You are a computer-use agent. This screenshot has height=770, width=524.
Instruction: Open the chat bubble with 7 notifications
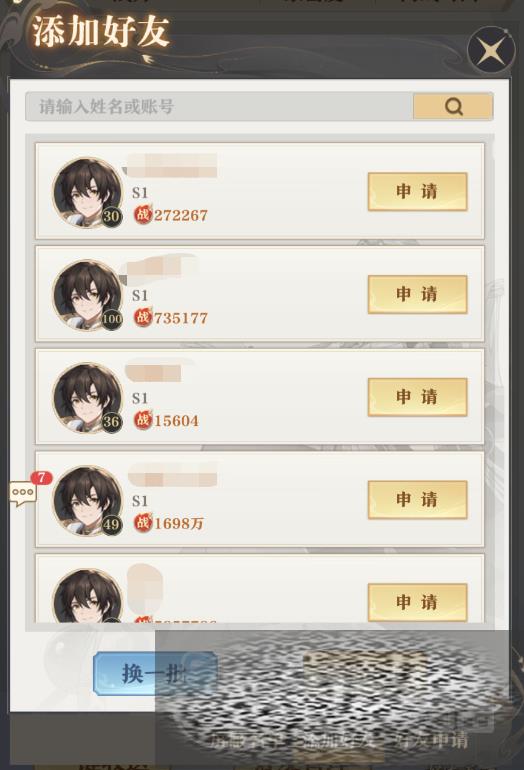click(x=24, y=494)
